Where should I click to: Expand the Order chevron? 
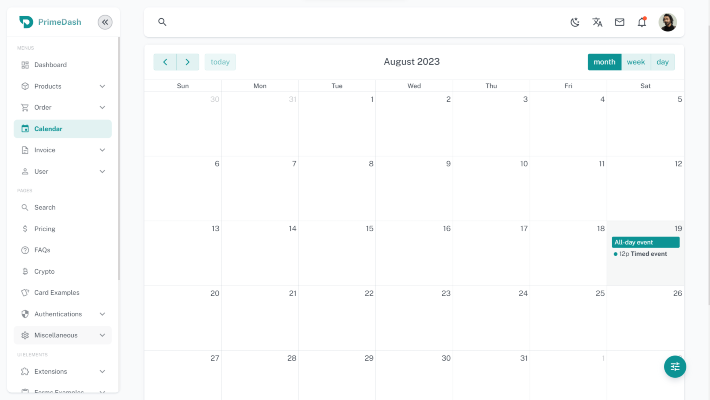(x=102, y=107)
